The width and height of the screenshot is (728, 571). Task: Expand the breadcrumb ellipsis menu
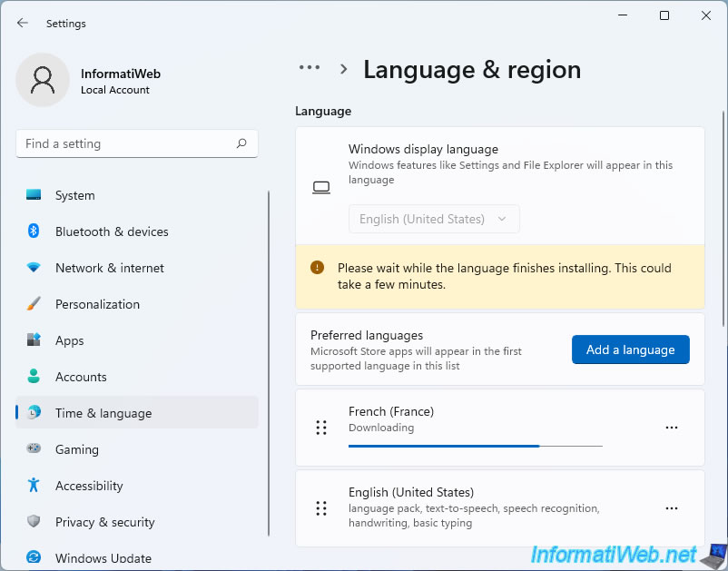click(310, 67)
